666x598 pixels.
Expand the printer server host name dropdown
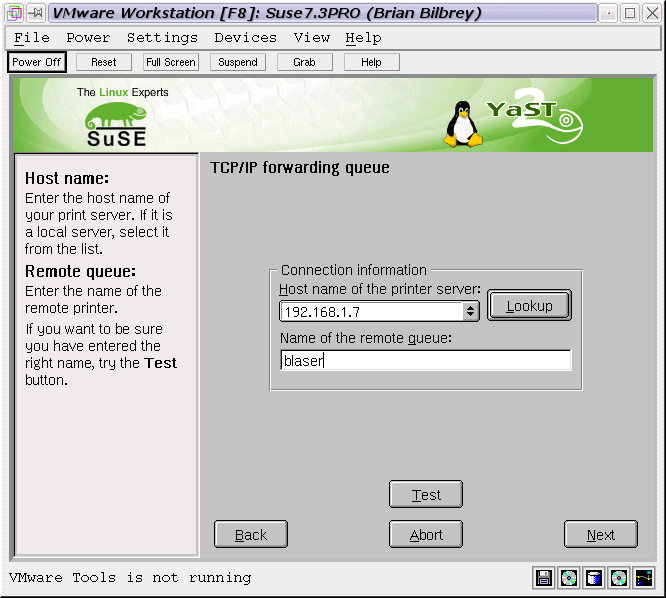coord(471,311)
